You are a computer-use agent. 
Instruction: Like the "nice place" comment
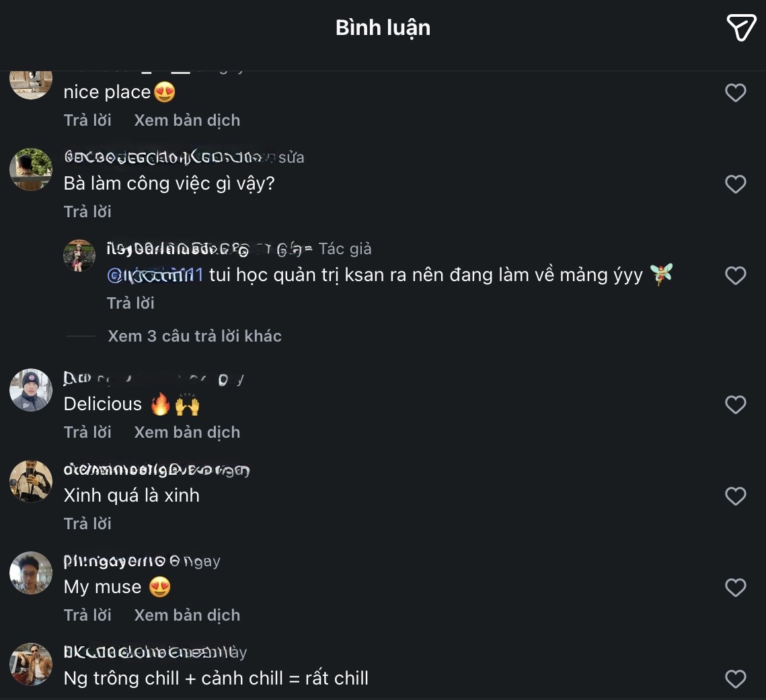[x=735, y=92]
